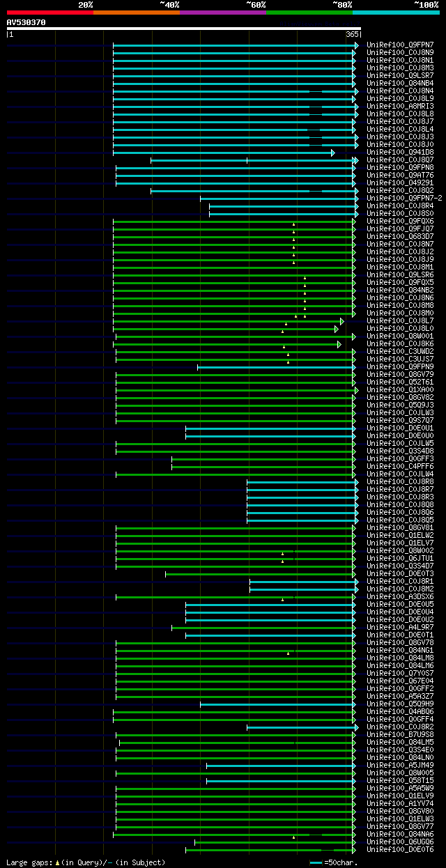
Task: Select label UniRef100_D0E0U1
Action: point(400,428)
